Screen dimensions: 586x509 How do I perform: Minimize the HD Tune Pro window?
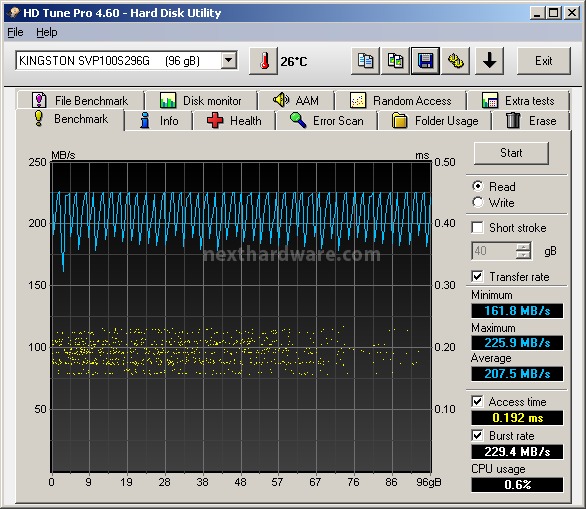click(537, 13)
